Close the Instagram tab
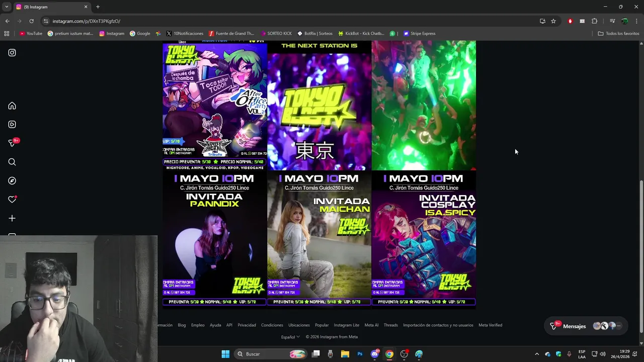 pyautogui.click(x=86, y=7)
